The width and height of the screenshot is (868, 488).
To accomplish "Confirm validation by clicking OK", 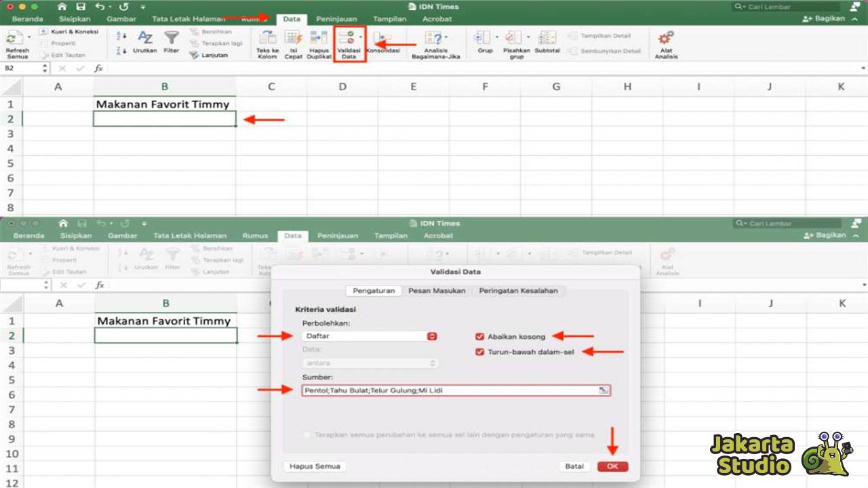I will click(612, 466).
